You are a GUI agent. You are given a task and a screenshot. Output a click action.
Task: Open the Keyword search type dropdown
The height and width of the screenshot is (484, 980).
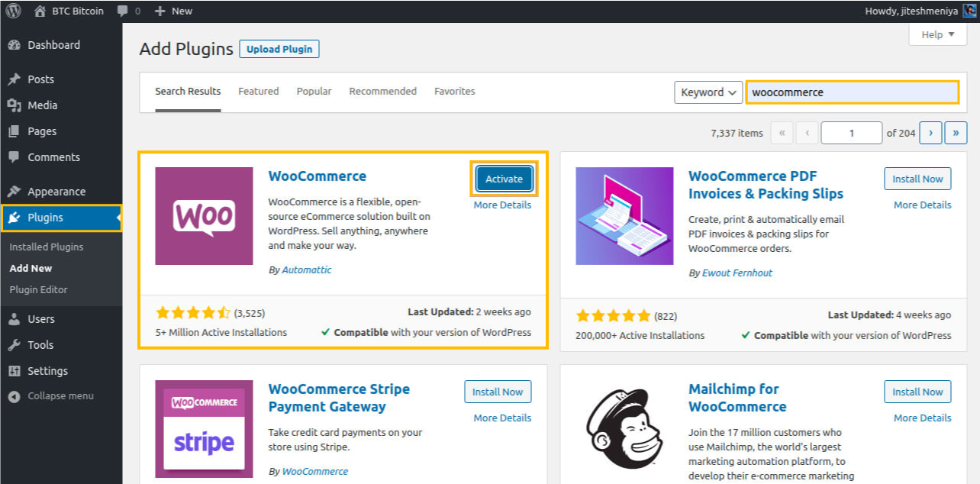tap(708, 92)
